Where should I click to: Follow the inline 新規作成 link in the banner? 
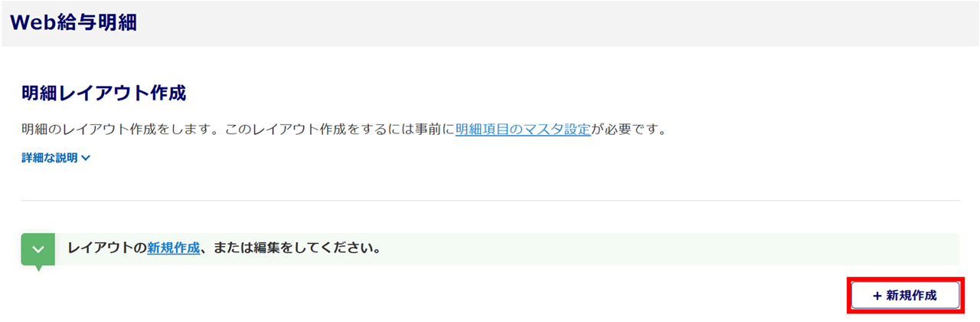click(174, 248)
